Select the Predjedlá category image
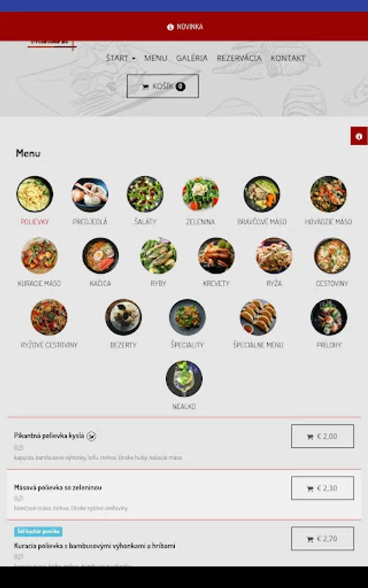This screenshot has width=368, height=588. (x=90, y=194)
